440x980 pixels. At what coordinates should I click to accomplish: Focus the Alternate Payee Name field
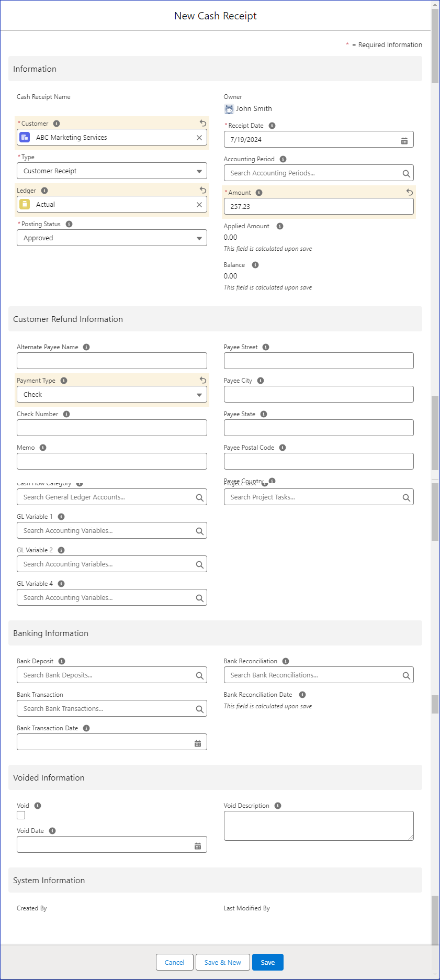112,361
